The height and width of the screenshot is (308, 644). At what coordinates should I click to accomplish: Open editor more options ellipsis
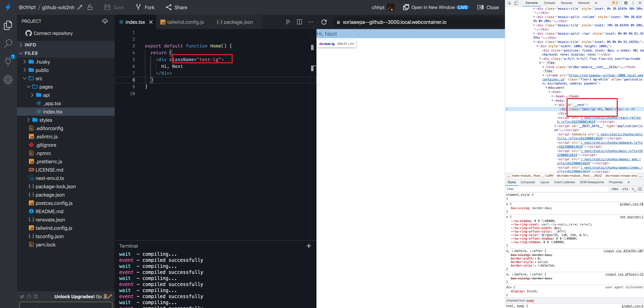311,22
